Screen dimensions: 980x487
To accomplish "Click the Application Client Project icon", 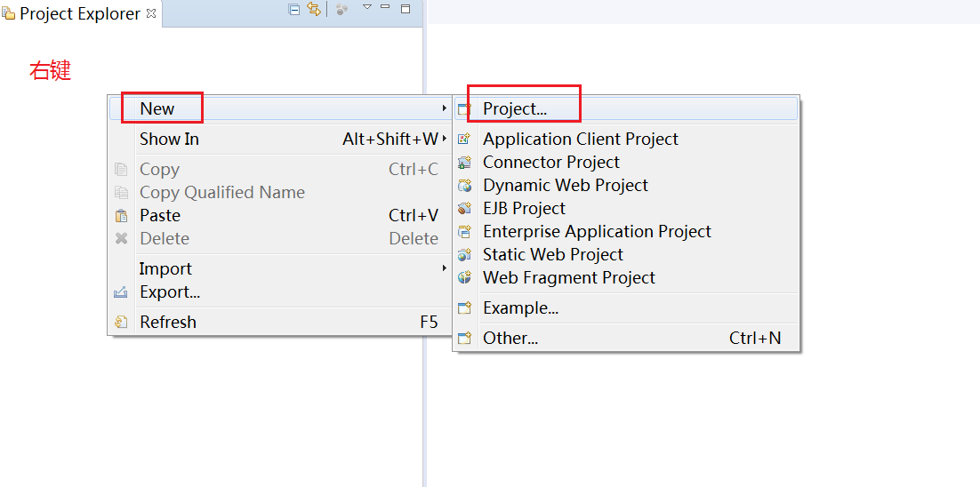I will 464,140.
